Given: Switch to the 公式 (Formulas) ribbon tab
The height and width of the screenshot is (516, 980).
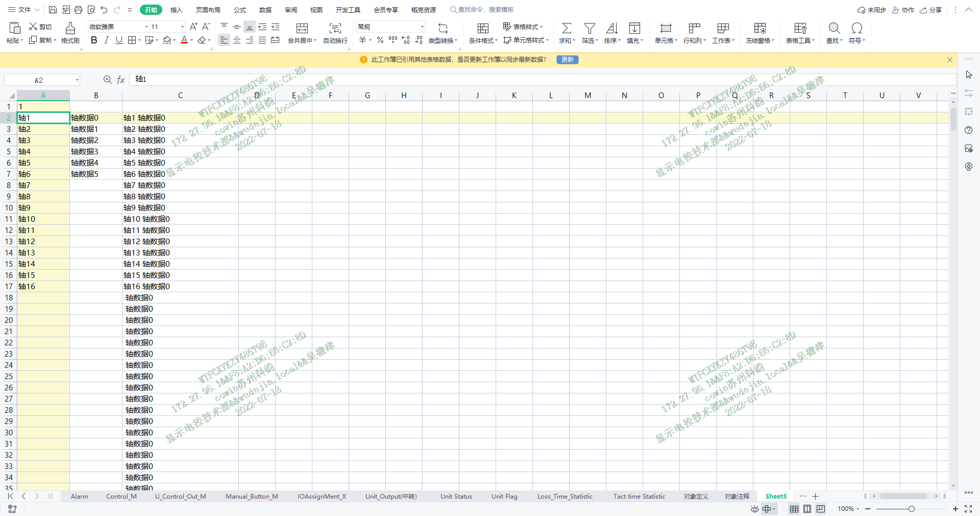Looking at the screenshot, I should point(240,10).
